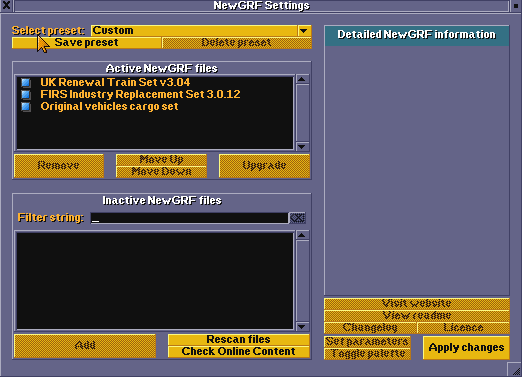Click the active files list scroll up arrow
Image resolution: width=522 pixels, height=377 pixels.
(x=302, y=79)
